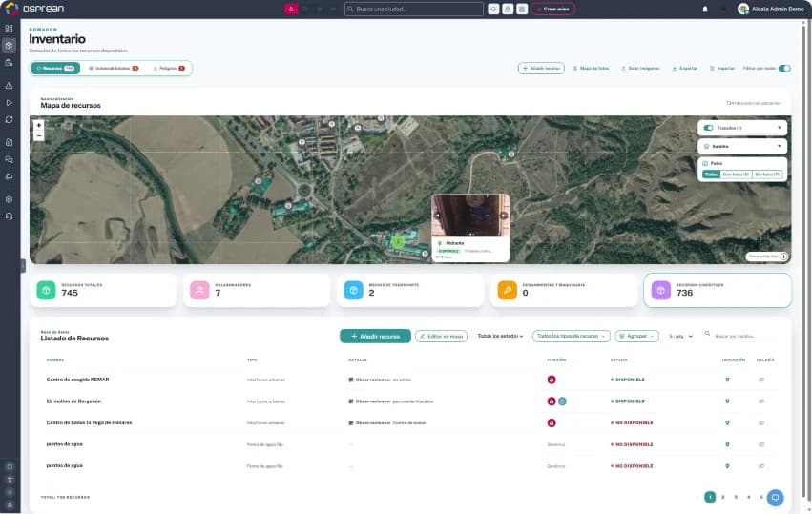This screenshot has height=514, width=812.
Task: Open gallery for Centro de acogida REMAR
Action: (x=761, y=380)
